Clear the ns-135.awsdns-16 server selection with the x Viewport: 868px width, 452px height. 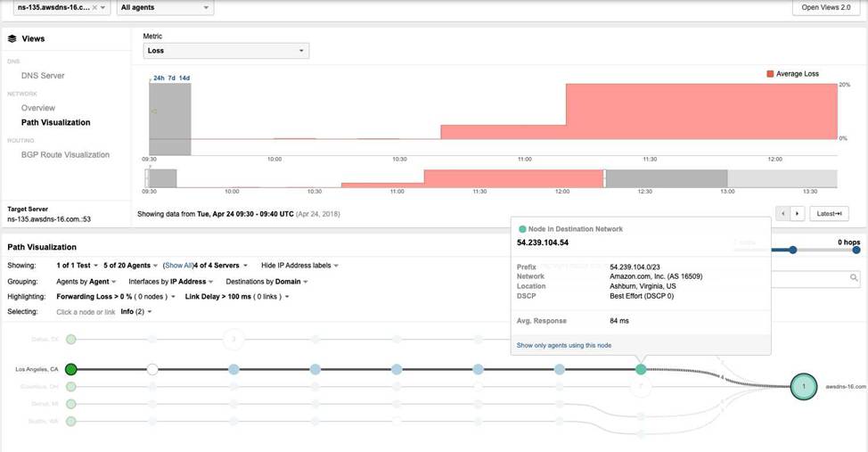(94, 8)
